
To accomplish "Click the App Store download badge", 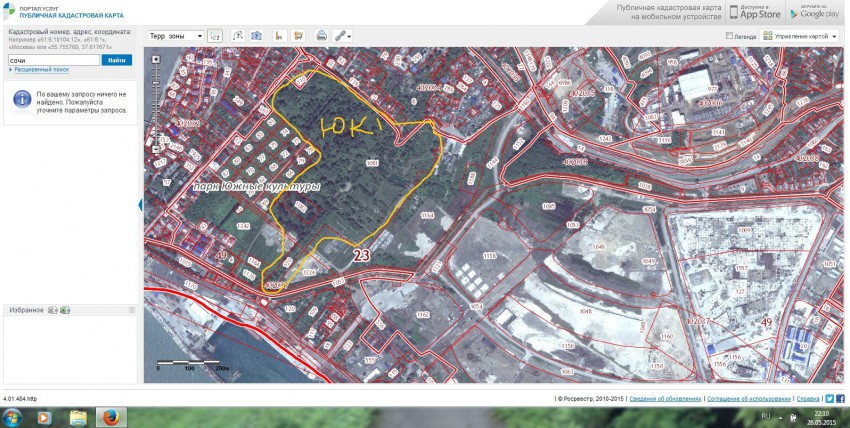I will pos(755,12).
